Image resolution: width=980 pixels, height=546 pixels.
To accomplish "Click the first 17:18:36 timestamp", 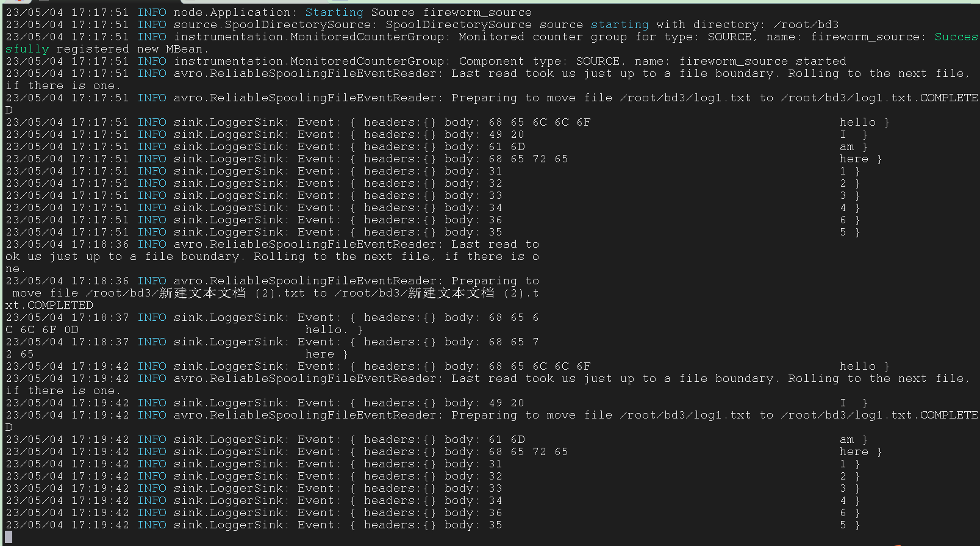I will (67, 244).
